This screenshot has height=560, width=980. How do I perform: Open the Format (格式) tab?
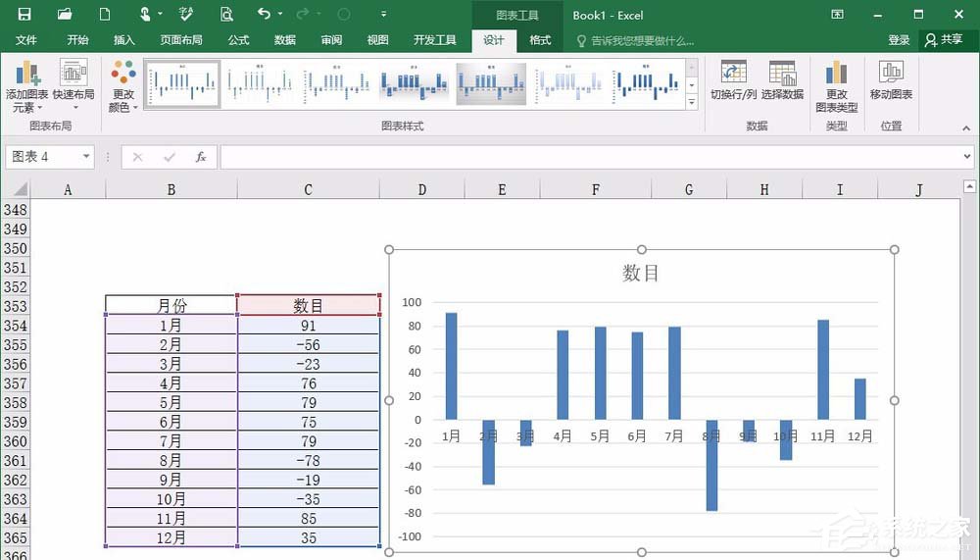point(540,40)
